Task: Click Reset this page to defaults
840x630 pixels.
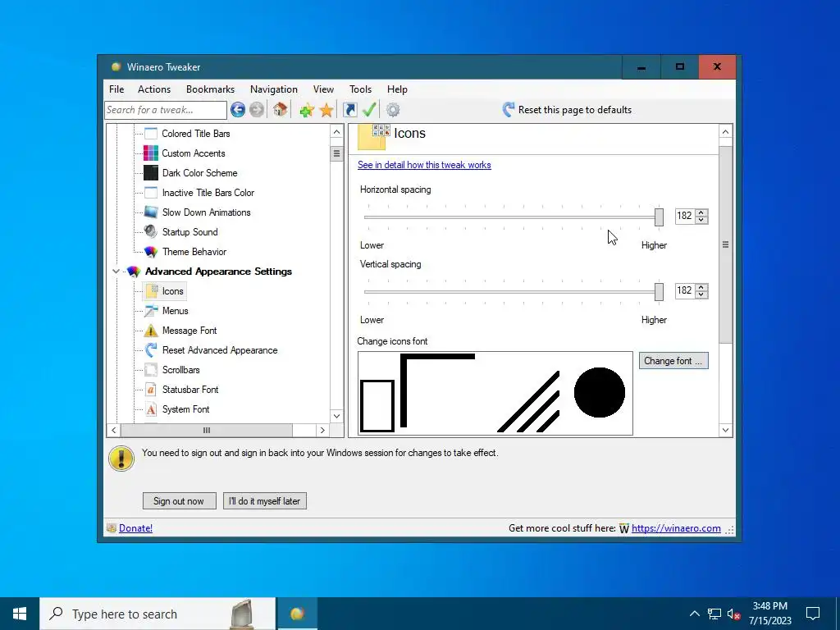Action: tap(567, 110)
